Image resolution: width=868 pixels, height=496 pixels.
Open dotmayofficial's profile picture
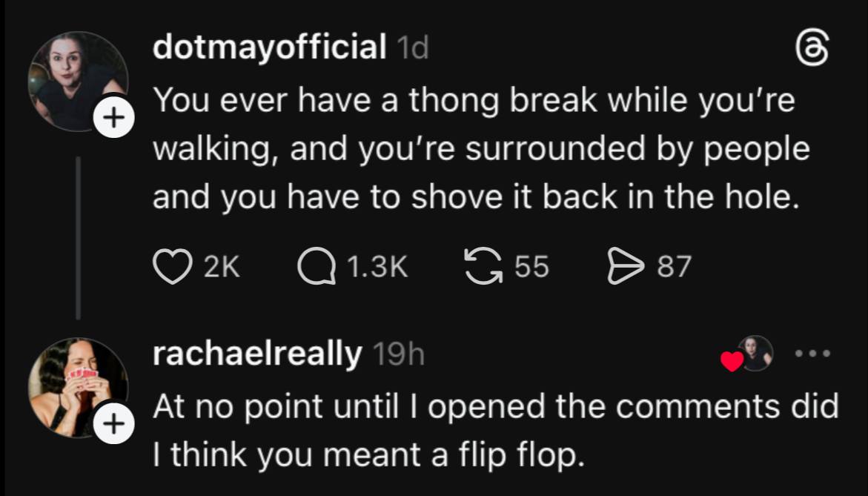point(76,80)
